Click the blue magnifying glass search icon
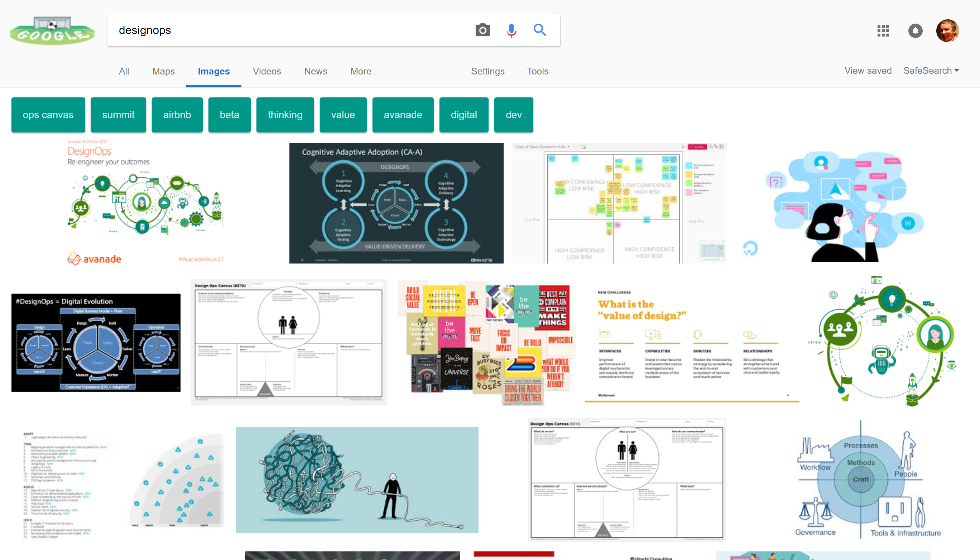 click(539, 30)
